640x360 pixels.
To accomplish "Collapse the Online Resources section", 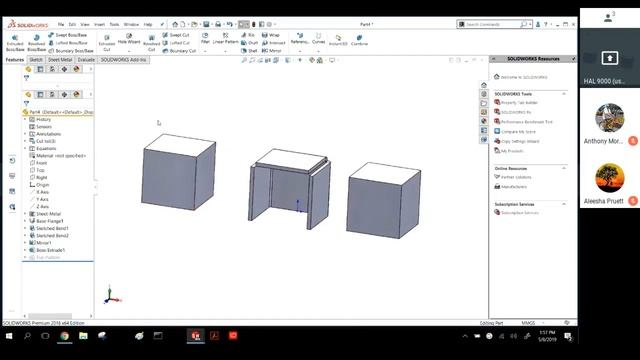I will point(564,168).
